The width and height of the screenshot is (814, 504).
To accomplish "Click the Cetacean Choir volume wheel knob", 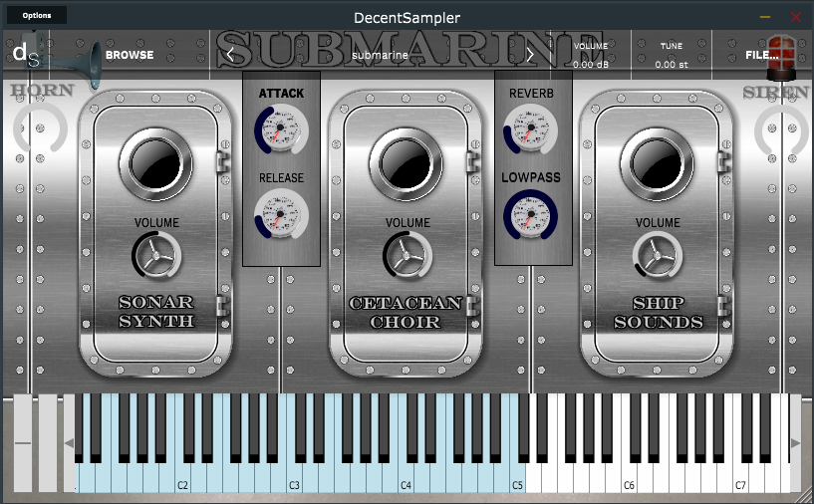I will [x=407, y=255].
